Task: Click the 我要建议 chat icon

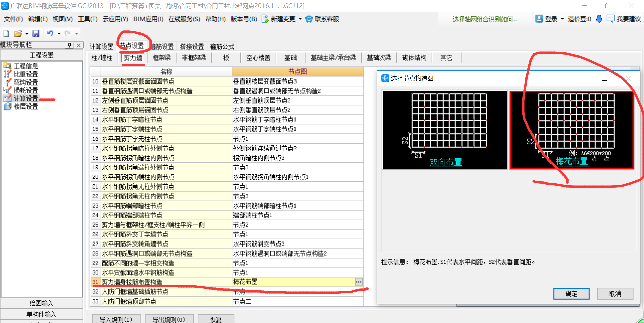Action: pyautogui.click(x=610, y=19)
